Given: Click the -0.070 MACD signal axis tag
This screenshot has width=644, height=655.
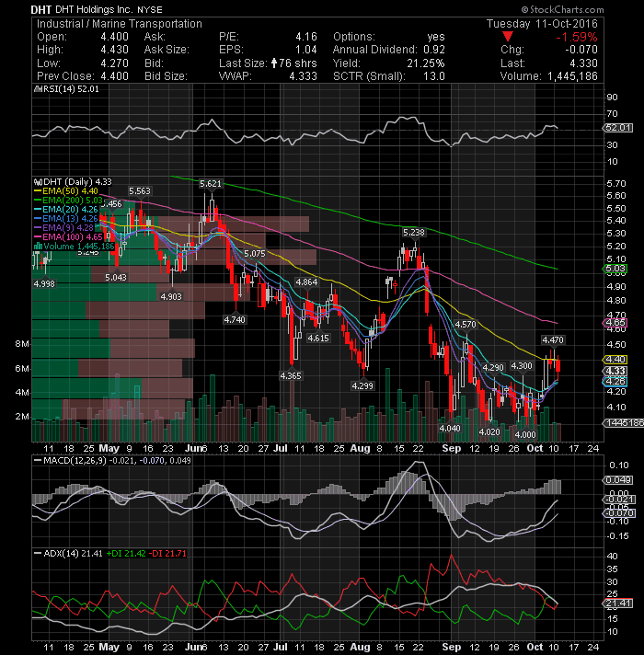Looking at the screenshot, I should click(619, 513).
